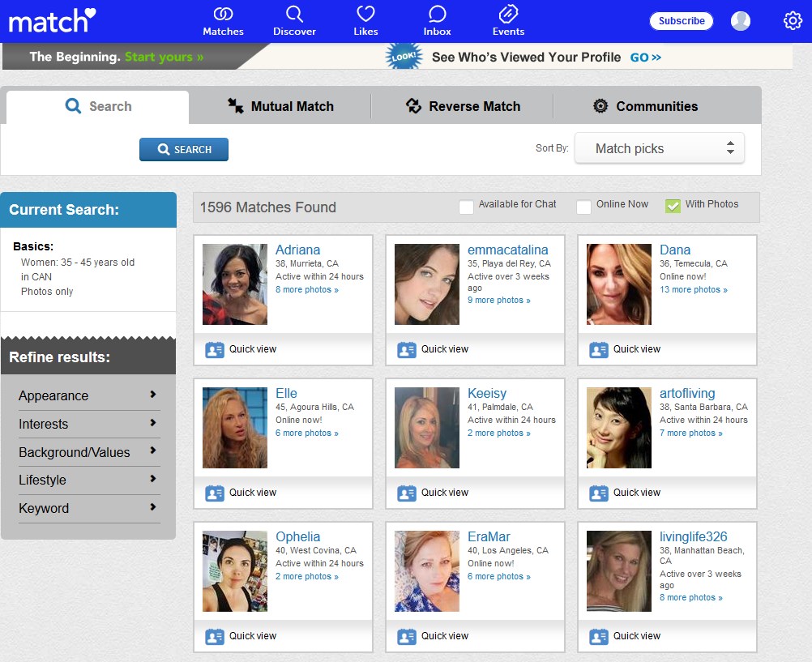Screen dimensions: 812x662
Task: Switch to the Communities tab
Action: pos(645,106)
